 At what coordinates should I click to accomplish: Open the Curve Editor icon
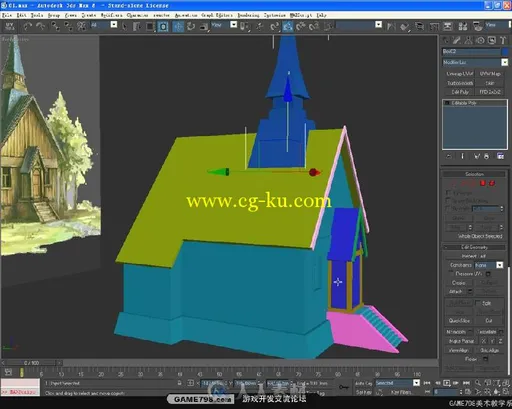click(x=434, y=26)
